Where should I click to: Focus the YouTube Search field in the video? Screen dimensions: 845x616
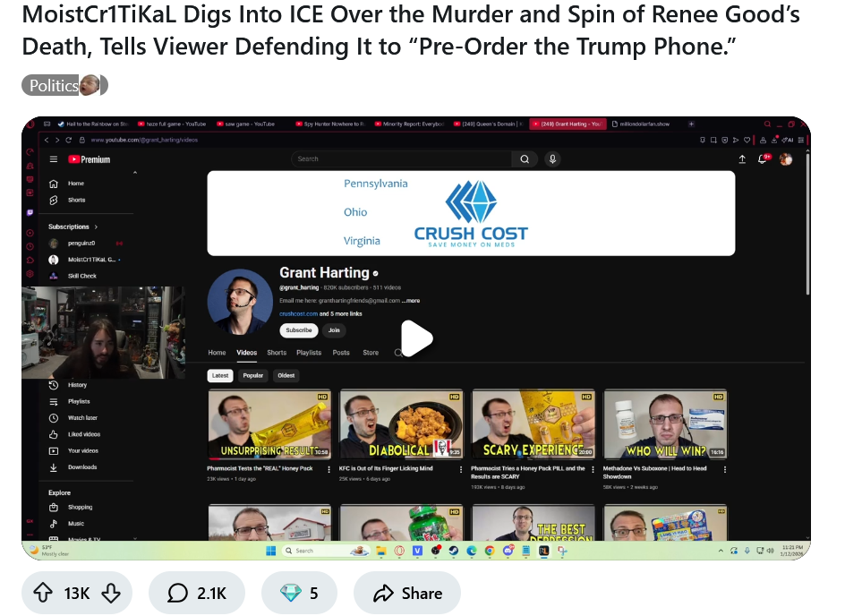402,159
